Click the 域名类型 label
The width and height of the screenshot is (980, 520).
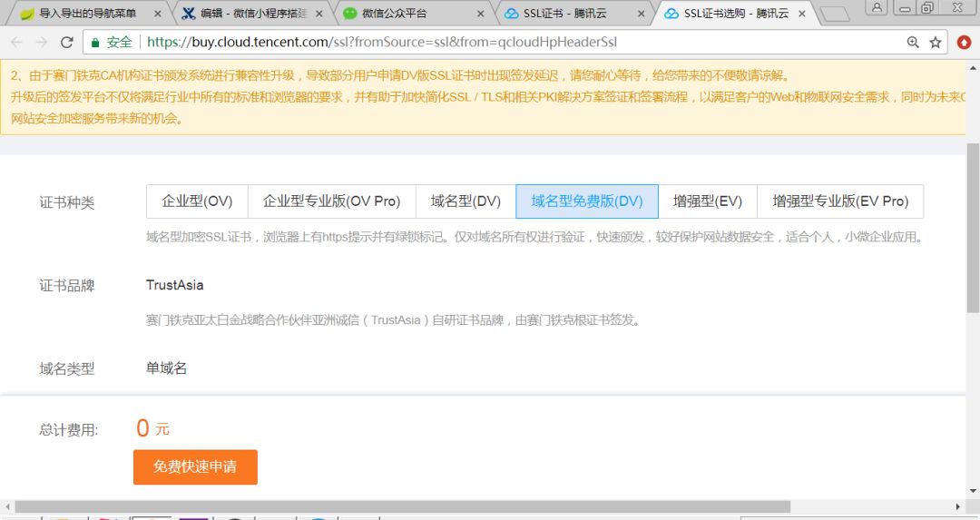pyautogui.click(x=67, y=368)
